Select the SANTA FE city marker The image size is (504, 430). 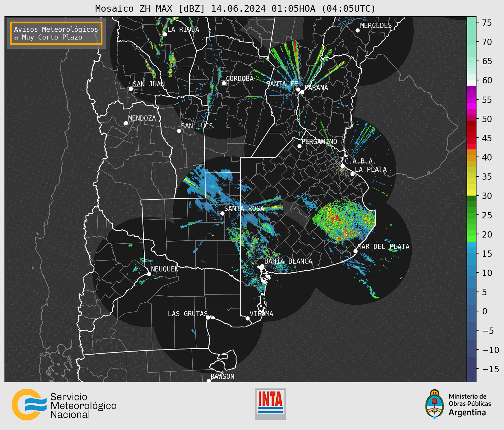(298, 89)
